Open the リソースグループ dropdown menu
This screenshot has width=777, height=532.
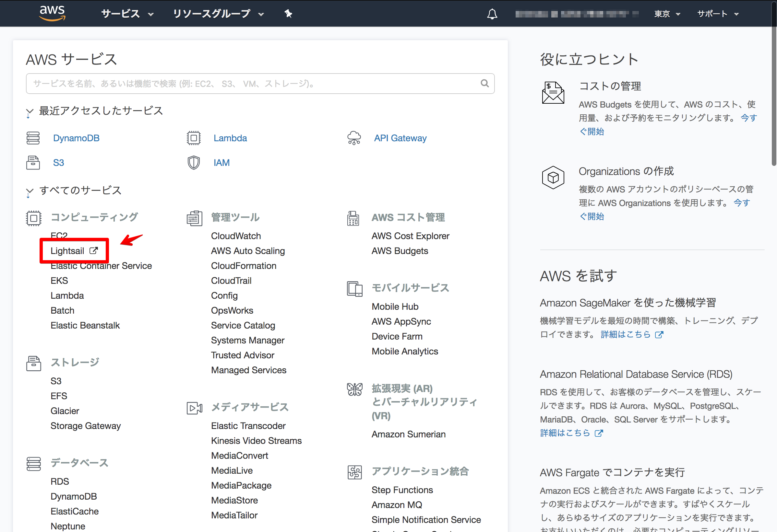218,14
